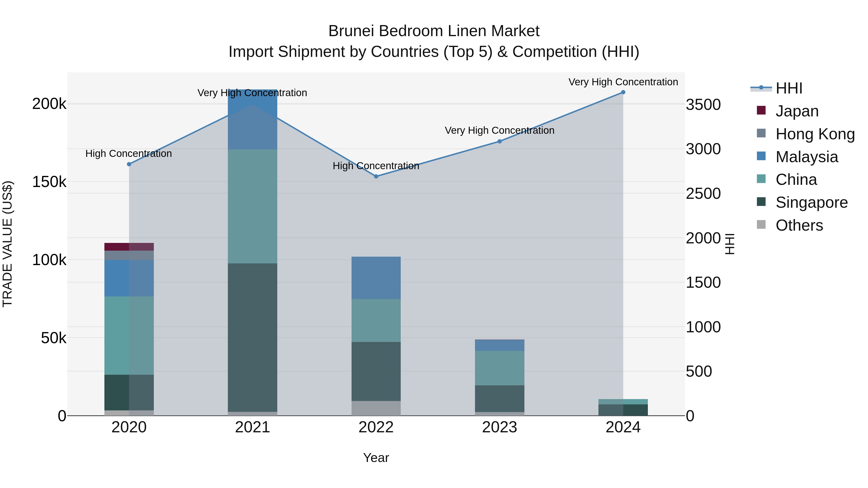Viewport: 868px width, 488px height.
Task: Click the 150k y-axis tick label
Action: 49,182
